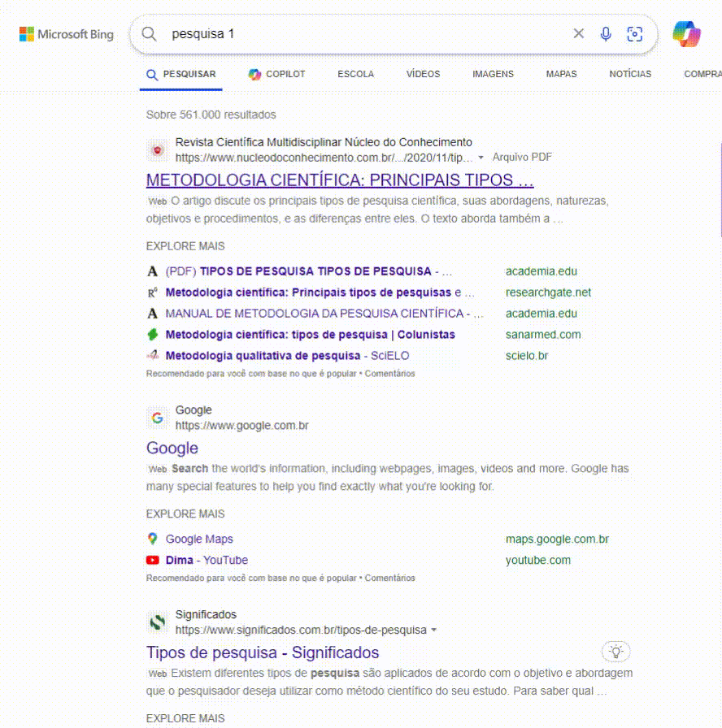The width and height of the screenshot is (722, 728).
Task: Click Academia icon beside 'MANUAL DE METODOLOGIA'
Action: click(x=152, y=314)
